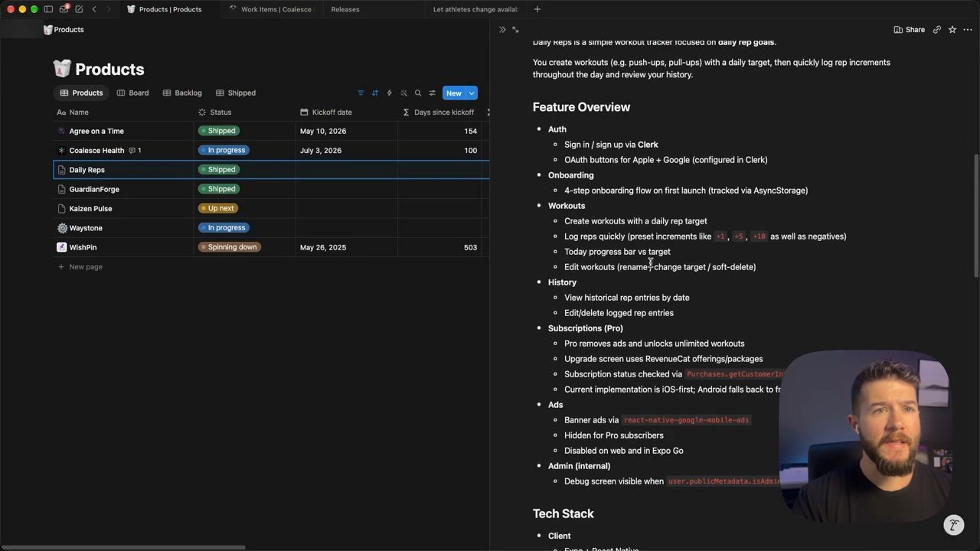The width and height of the screenshot is (980, 551).
Task: Open comment bubble on Coalesce Health
Action: 135,151
